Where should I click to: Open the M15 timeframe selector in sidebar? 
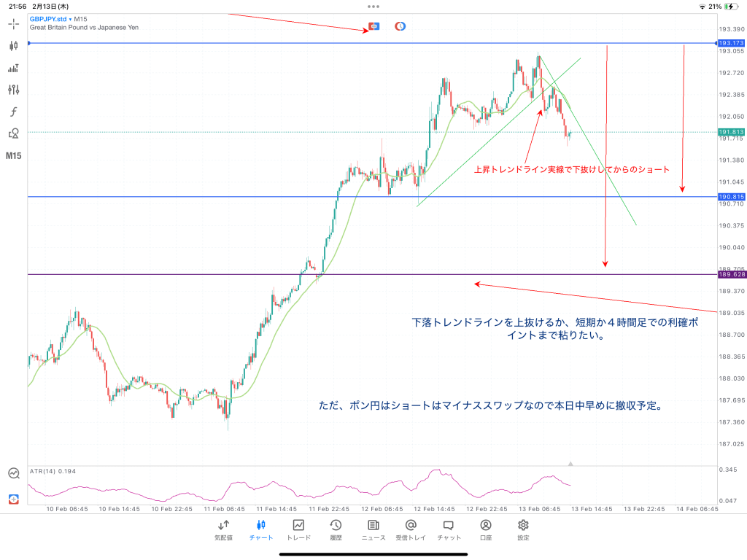13,156
